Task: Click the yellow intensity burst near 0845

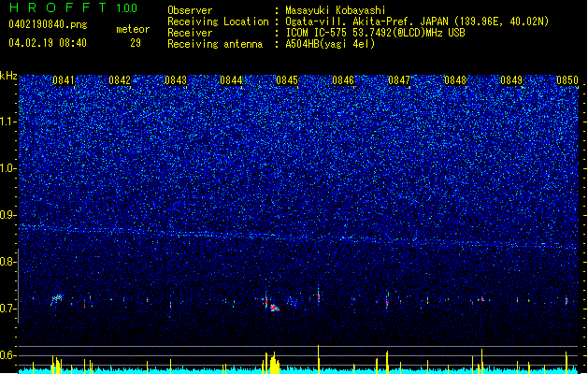Action: coord(273,363)
